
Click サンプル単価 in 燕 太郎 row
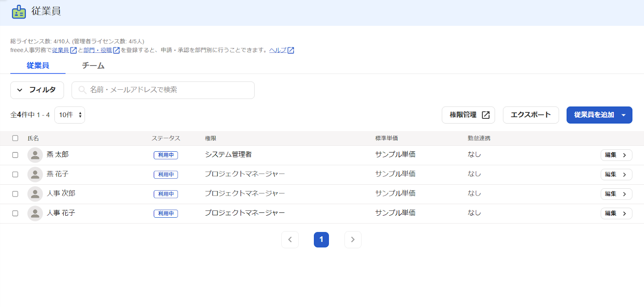395,155
